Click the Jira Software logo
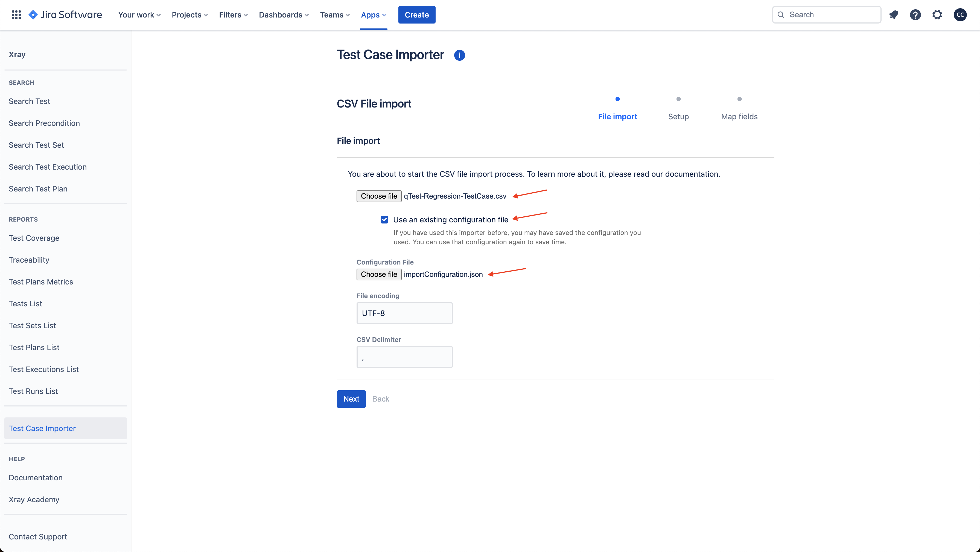Screen dimensions: 980x552 point(65,15)
